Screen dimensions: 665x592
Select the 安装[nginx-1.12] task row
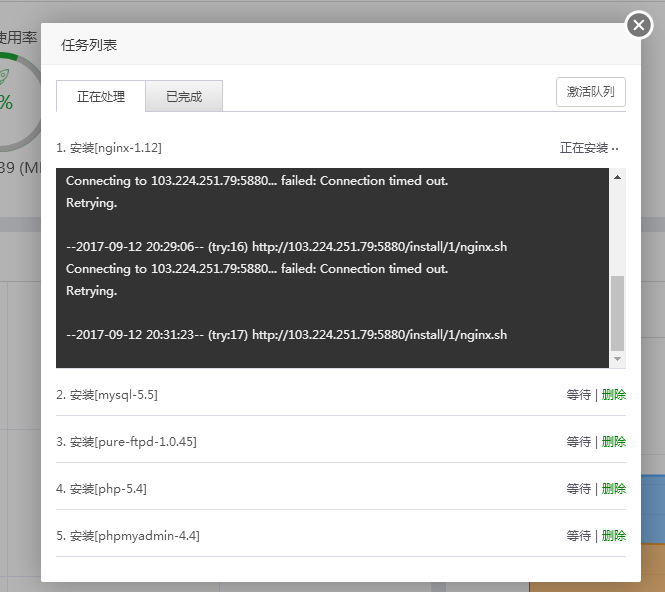coord(341,148)
